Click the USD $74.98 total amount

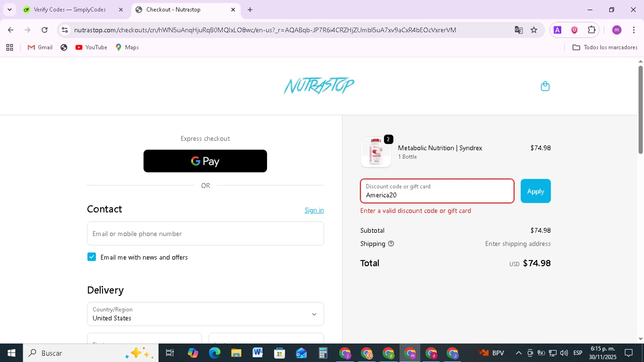click(x=530, y=263)
